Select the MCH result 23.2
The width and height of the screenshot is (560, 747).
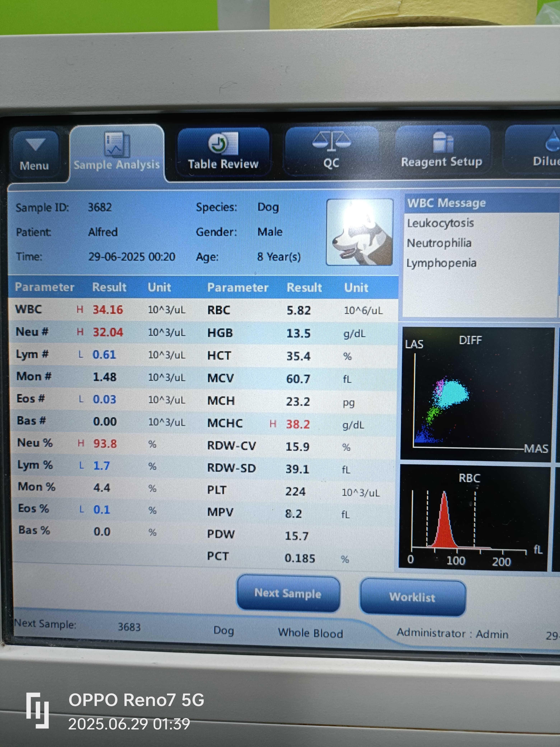tap(298, 402)
